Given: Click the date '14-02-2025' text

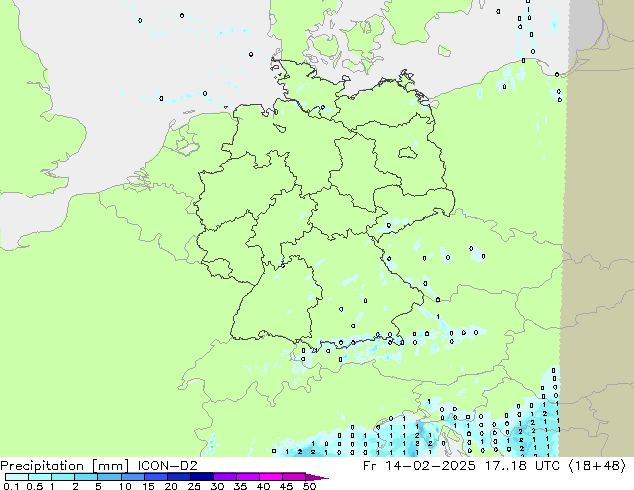Looking at the screenshot, I should (x=430, y=466).
